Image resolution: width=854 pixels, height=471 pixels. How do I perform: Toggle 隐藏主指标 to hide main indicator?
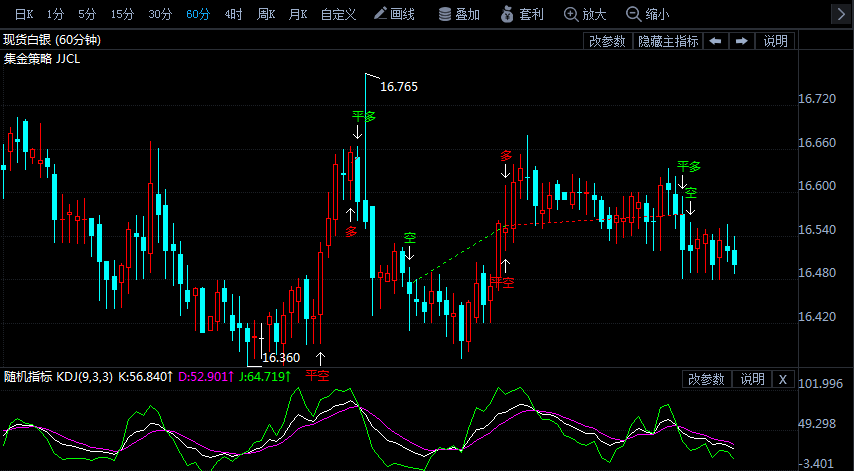[x=668, y=41]
